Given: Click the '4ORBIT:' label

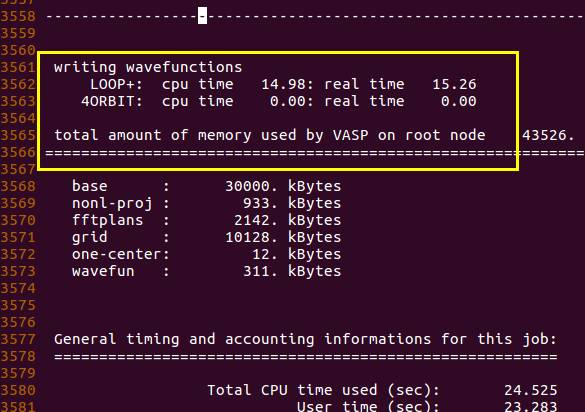Looking at the screenshot, I should tap(112, 102).
